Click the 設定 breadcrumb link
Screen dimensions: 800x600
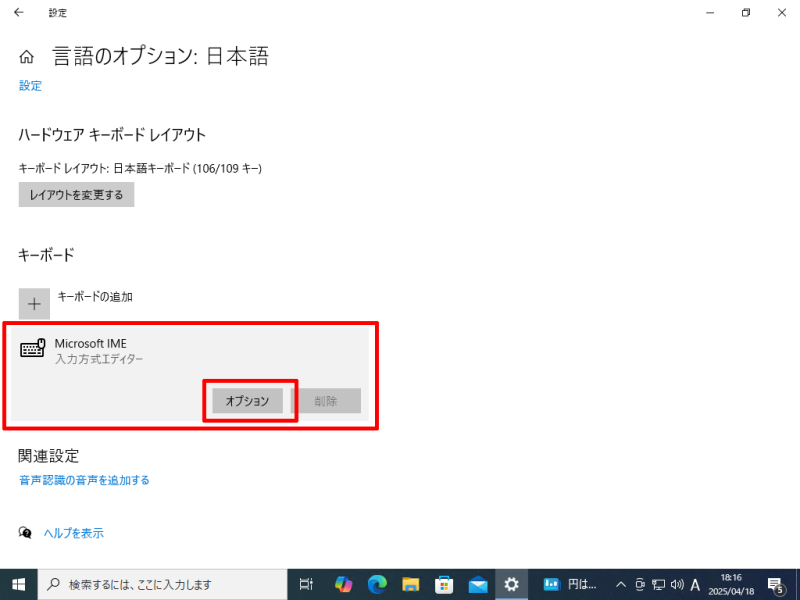point(30,86)
